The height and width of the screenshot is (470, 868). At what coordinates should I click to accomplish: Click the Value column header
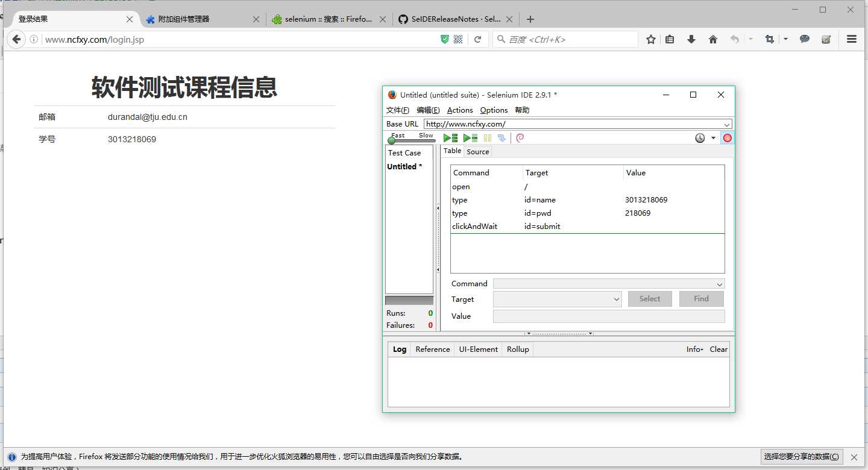pyautogui.click(x=674, y=173)
